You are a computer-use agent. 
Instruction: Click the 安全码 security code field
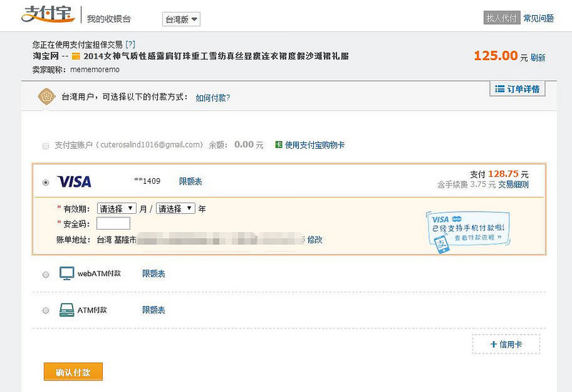point(113,223)
